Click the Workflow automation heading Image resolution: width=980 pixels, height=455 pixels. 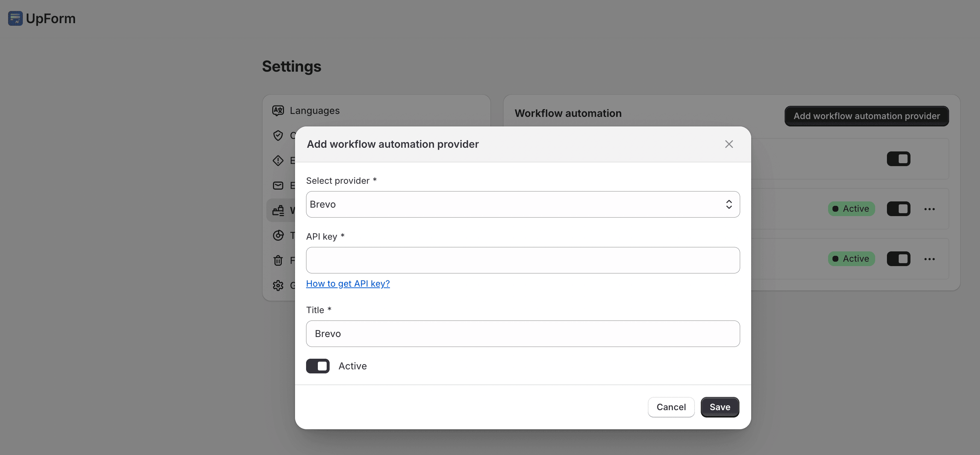(x=568, y=113)
